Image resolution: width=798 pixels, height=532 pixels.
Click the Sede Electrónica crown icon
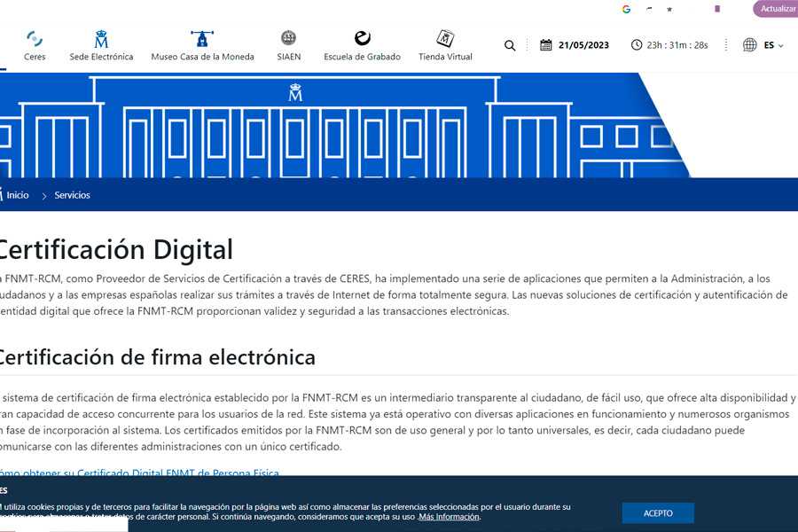(101, 39)
